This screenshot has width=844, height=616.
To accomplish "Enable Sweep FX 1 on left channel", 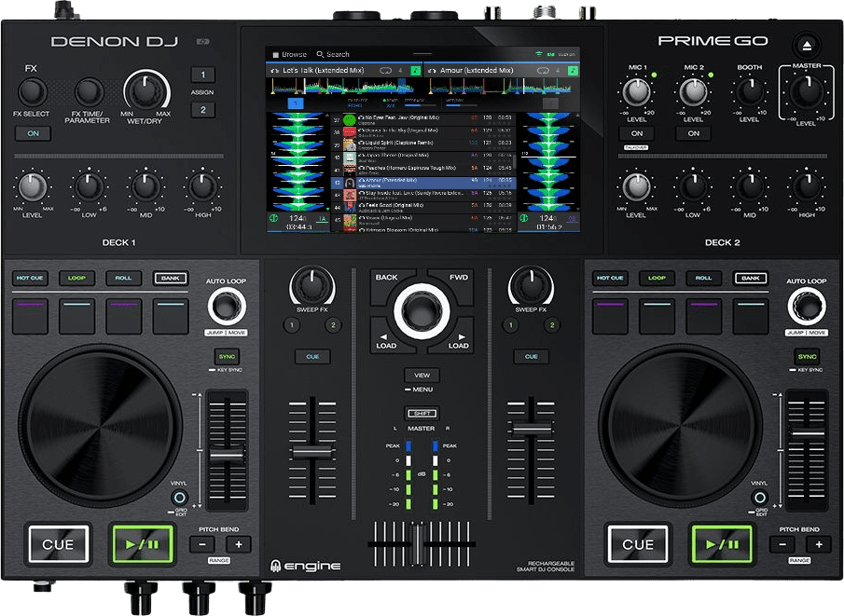I will pos(292,325).
